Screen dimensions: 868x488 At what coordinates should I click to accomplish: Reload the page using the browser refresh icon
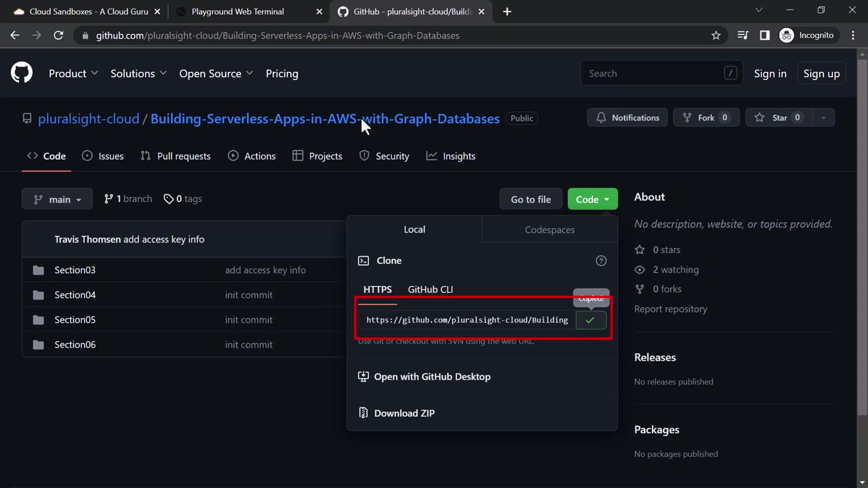58,35
